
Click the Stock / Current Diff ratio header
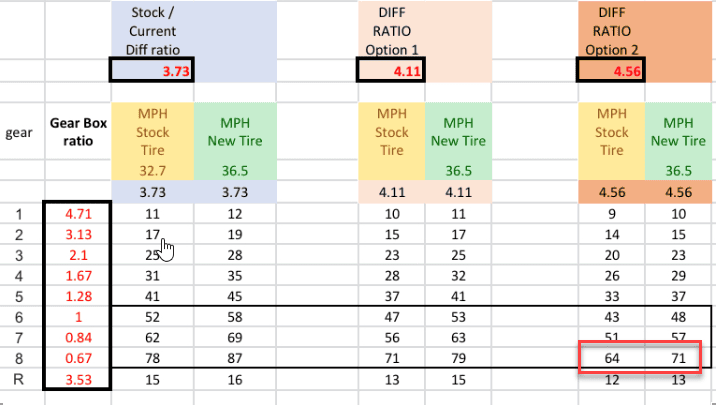152,31
